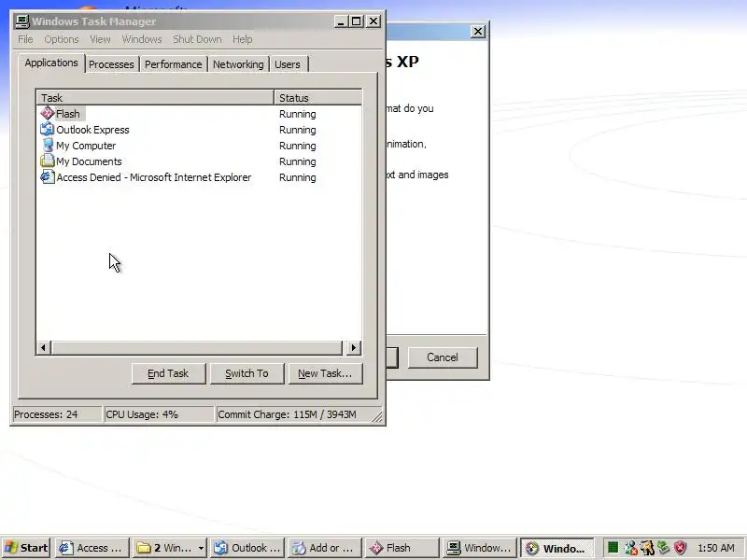Switch to the Users tab
This screenshot has height=560, width=747.
click(x=288, y=64)
